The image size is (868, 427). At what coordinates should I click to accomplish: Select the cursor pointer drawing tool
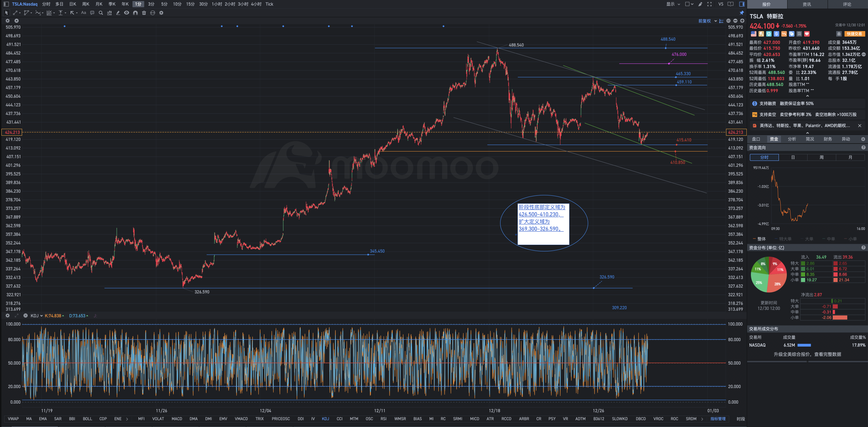6,13
